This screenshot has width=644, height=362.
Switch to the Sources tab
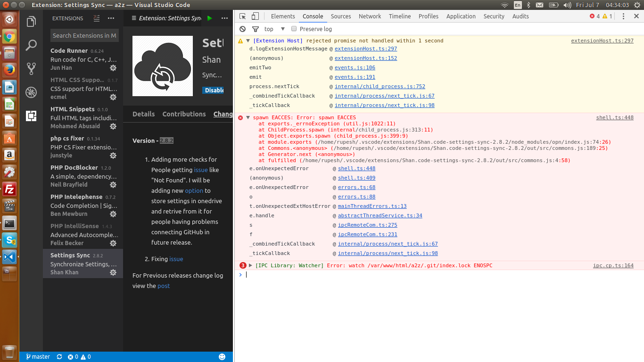(x=341, y=16)
